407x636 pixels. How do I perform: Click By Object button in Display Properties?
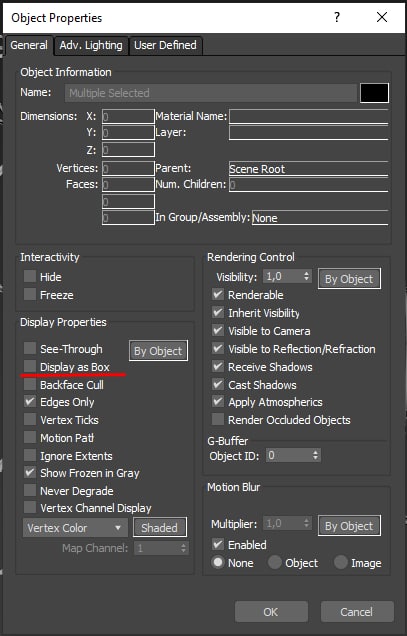click(x=158, y=350)
